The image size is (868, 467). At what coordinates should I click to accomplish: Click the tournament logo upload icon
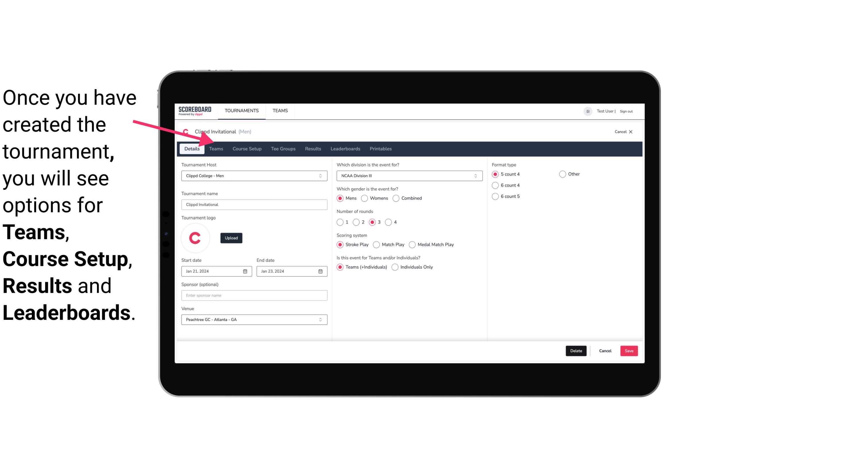coord(231,238)
